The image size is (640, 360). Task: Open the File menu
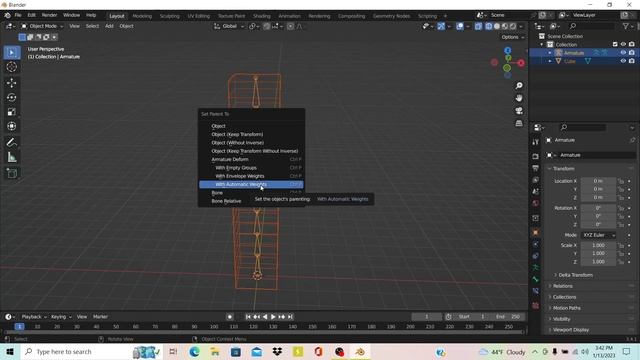18,15
